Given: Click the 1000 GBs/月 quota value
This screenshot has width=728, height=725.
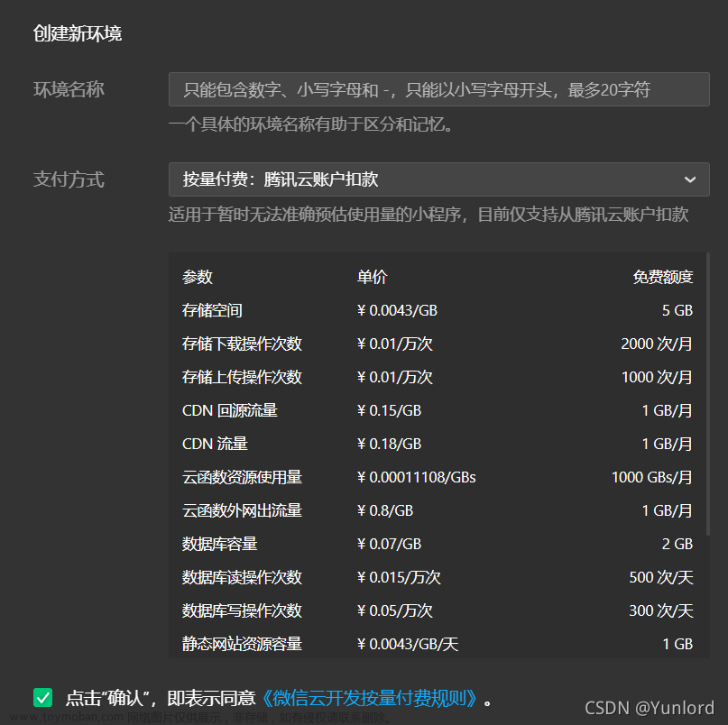Looking at the screenshot, I should [x=652, y=478].
